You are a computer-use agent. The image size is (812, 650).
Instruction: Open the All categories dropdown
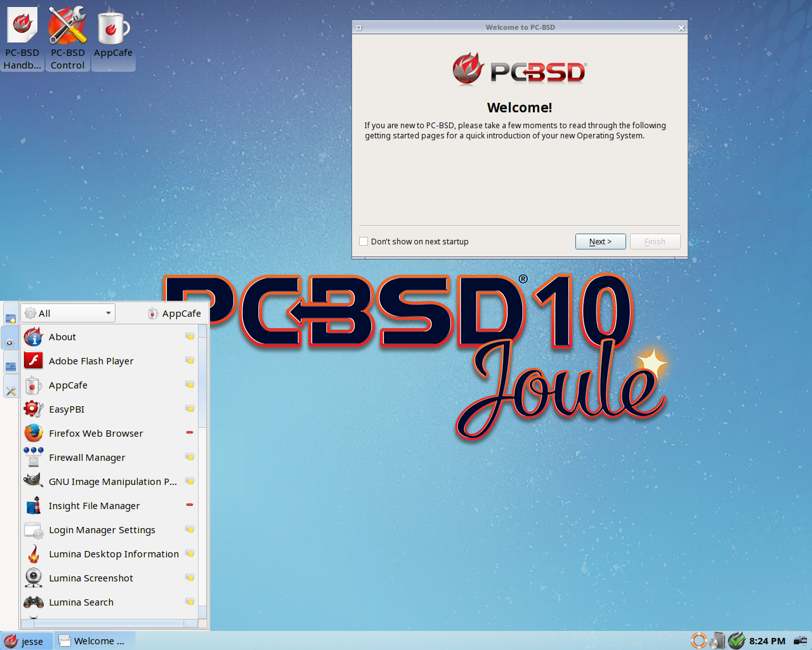pos(67,312)
